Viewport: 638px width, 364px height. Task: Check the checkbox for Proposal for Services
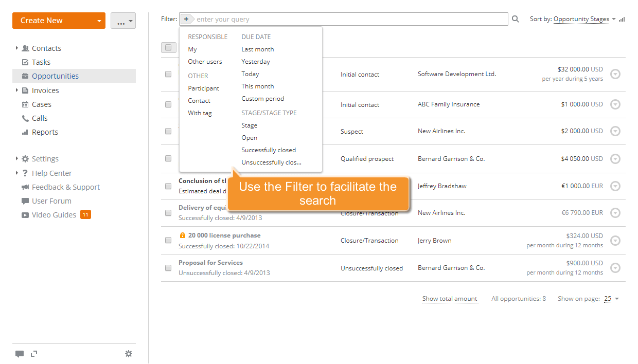tap(168, 268)
